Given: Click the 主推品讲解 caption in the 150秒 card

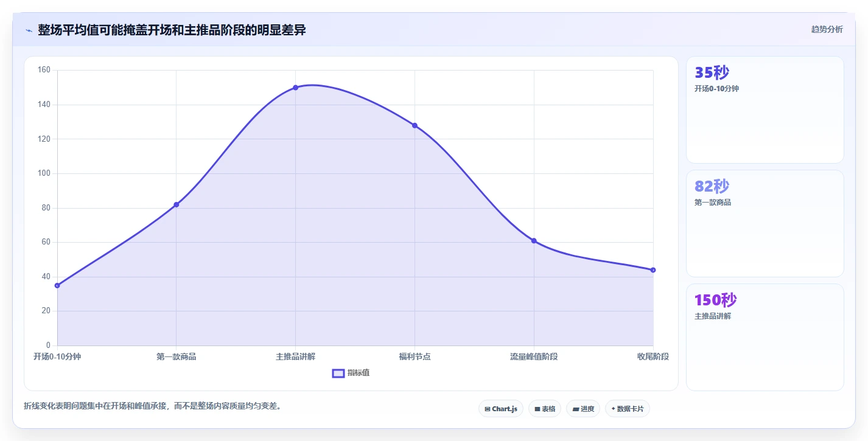Looking at the screenshot, I should 713,316.
